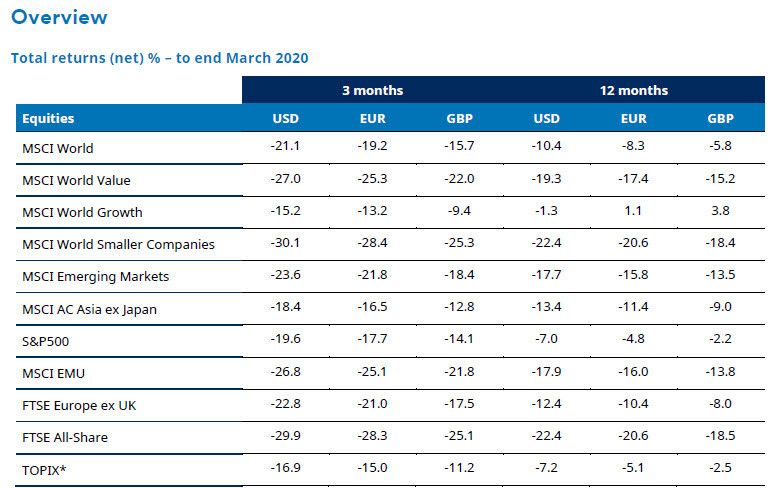Click the S&P500 row label
This screenshot has width=776, height=488.
coord(45,341)
